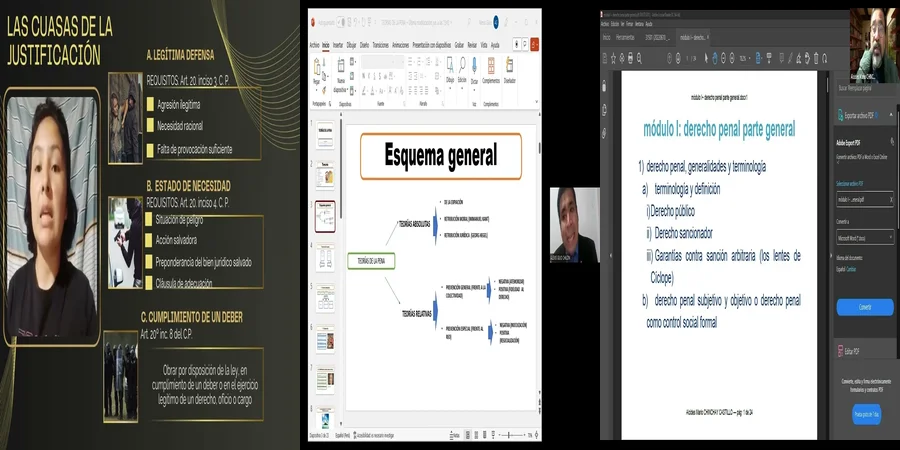
Task: Open the Insertar ribbon tab
Action: (338, 45)
